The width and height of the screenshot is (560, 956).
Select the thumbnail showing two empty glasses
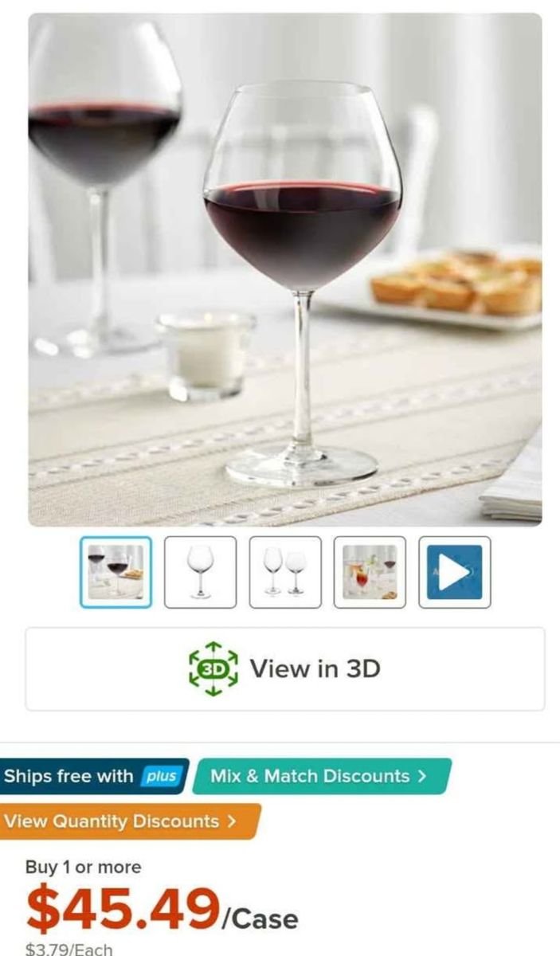[x=285, y=572]
